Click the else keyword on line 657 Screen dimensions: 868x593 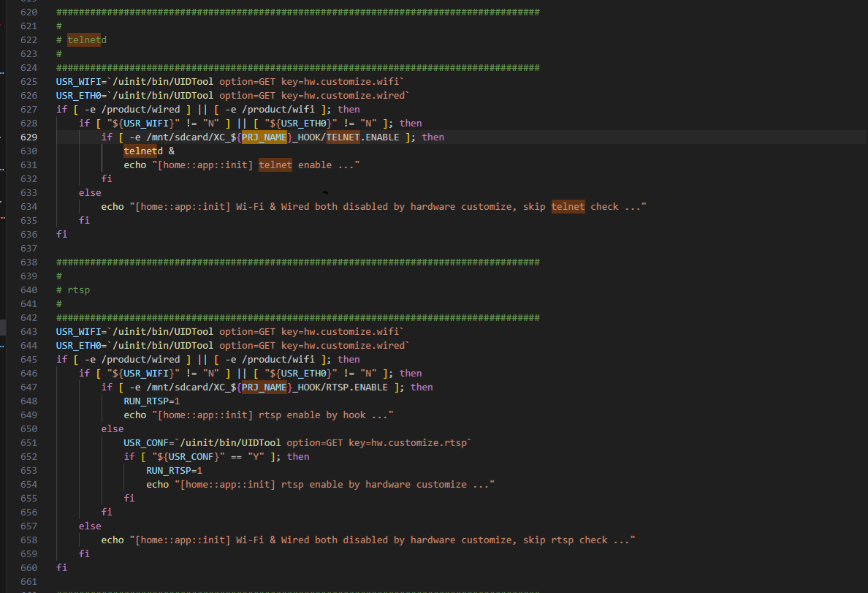(89, 526)
